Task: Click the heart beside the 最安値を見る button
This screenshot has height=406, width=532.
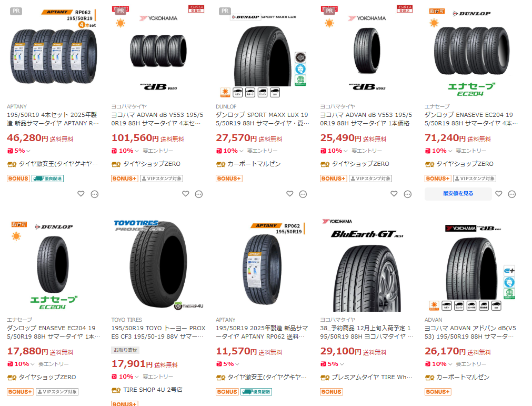Action: point(498,194)
